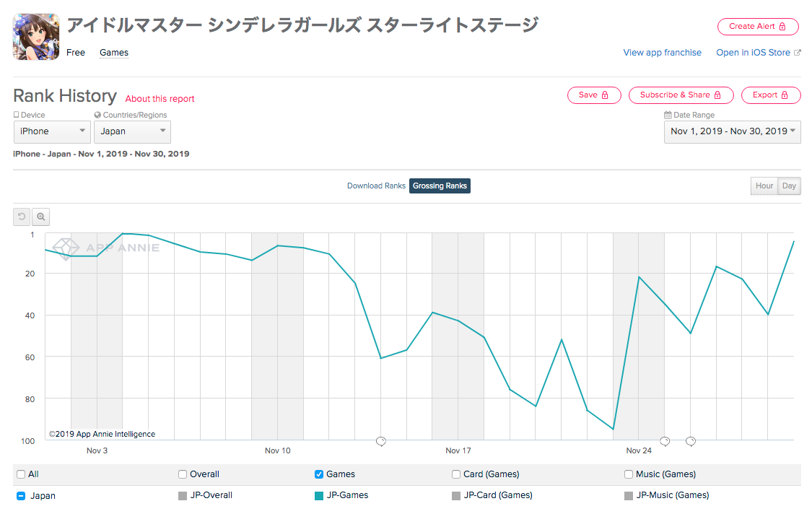Toggle the Japan row checkbox
This screenshot has width=812, height=514.
coord(21,496)
